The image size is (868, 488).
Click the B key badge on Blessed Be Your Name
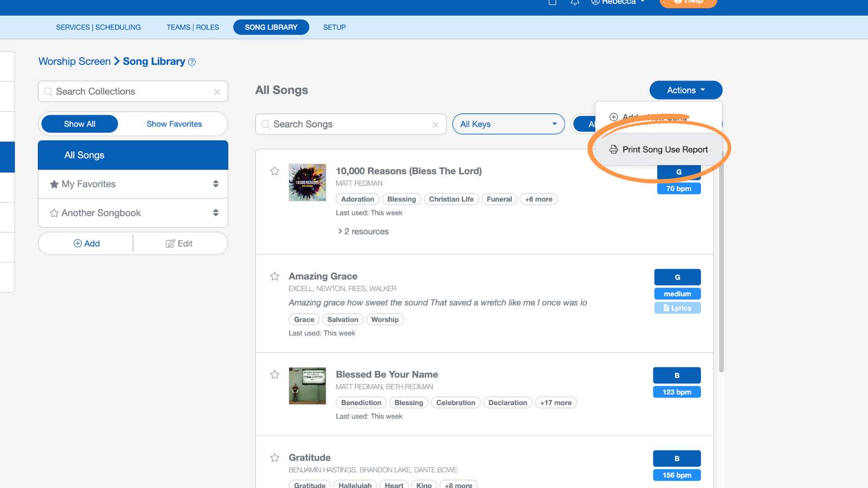pos(677,375)
